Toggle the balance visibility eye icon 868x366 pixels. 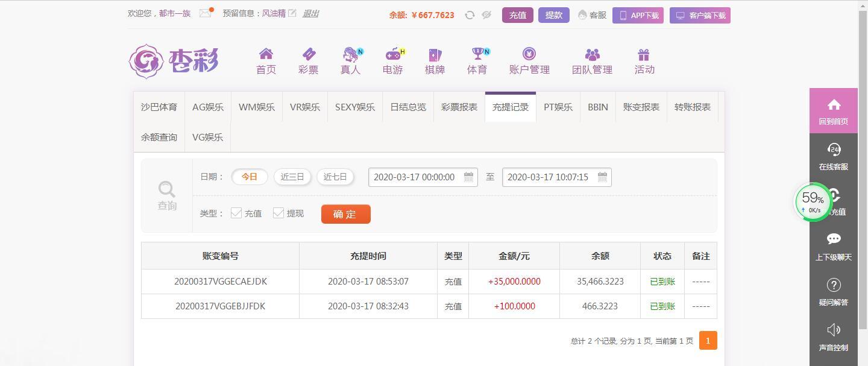[x=486, y=15]
